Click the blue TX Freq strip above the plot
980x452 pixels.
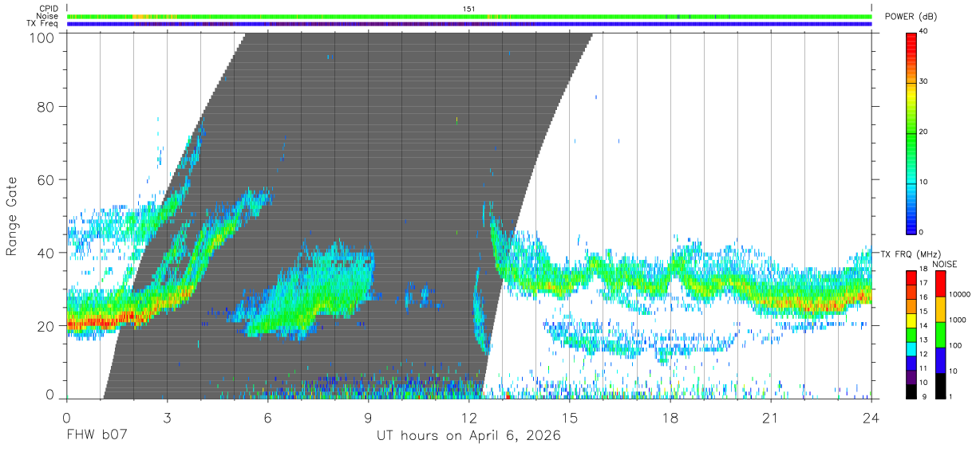point(469,24)
